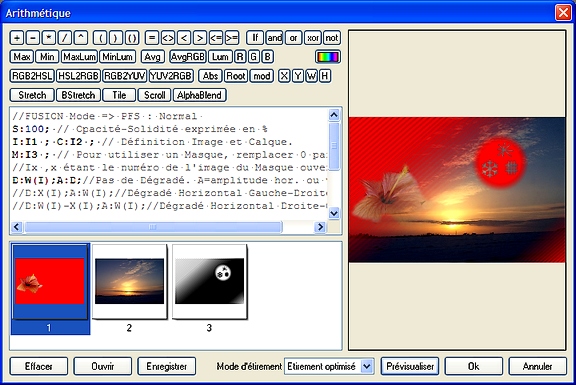Viewport: 576px width, 385px height.
Task: Click the Prévisualiser button
Action: (410, 366)
